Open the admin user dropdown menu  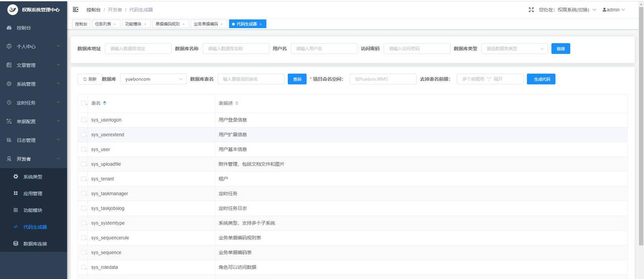click(x=614, y=10)
